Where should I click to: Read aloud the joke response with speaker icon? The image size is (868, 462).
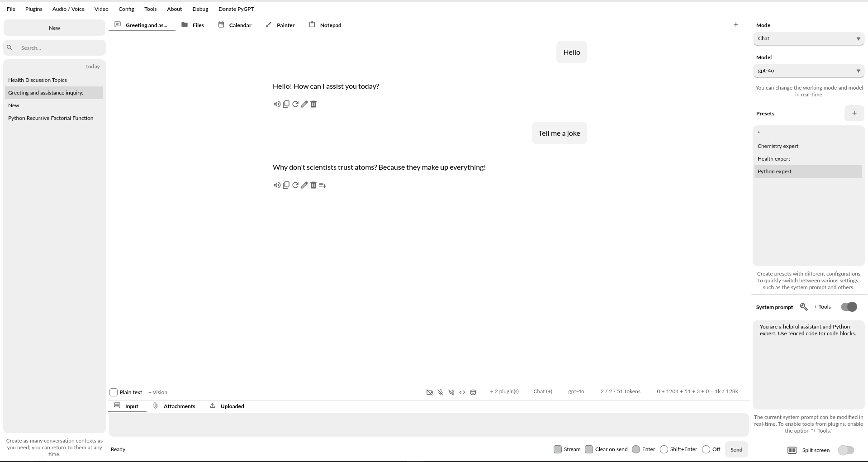pyautogui.click(x=277, y=185)
